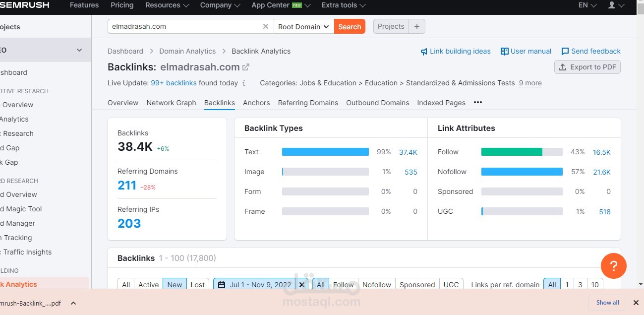This screenshot has width=644, height=315.
Task: Select the New backlinks filter
Action: (175, 284)
